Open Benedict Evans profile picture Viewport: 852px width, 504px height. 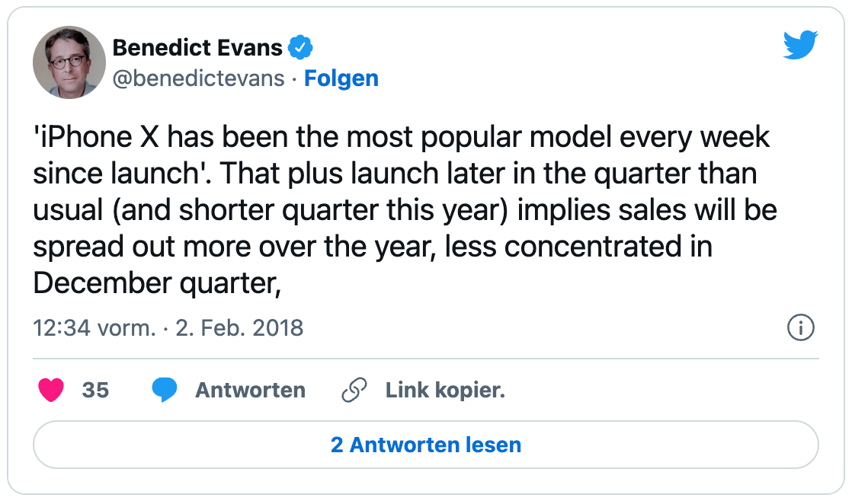coord(69,62)
